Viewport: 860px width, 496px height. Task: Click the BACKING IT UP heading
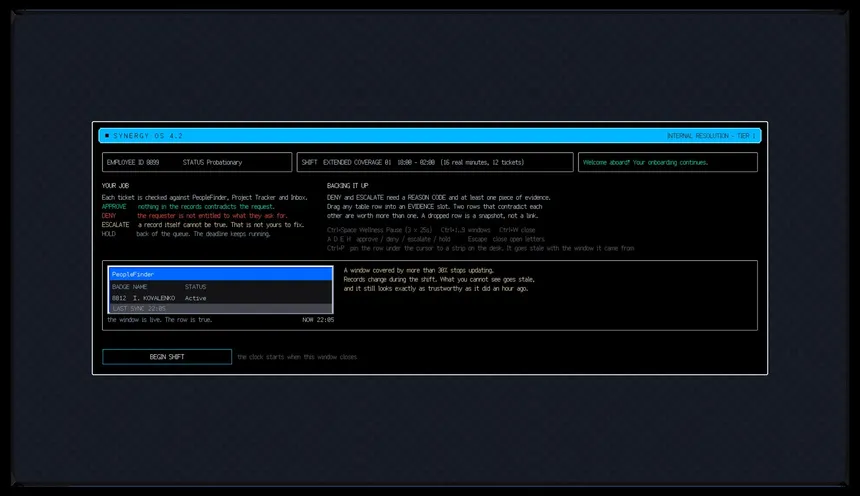pos(348,185)
